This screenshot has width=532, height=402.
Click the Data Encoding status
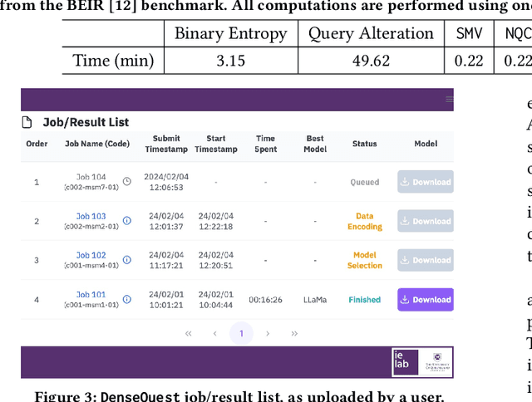(365, 221)
